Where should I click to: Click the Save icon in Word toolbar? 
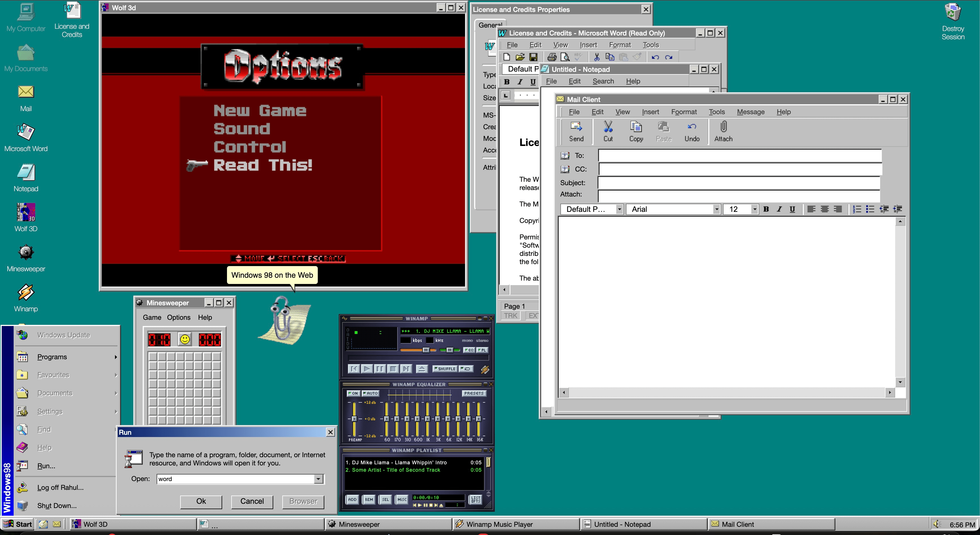pyautogui.click(x=533, y=57)
